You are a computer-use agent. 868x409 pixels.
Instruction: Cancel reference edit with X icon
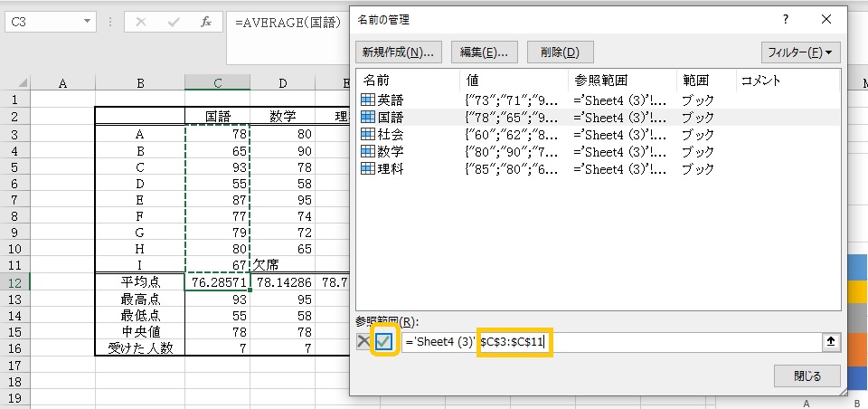363,342
